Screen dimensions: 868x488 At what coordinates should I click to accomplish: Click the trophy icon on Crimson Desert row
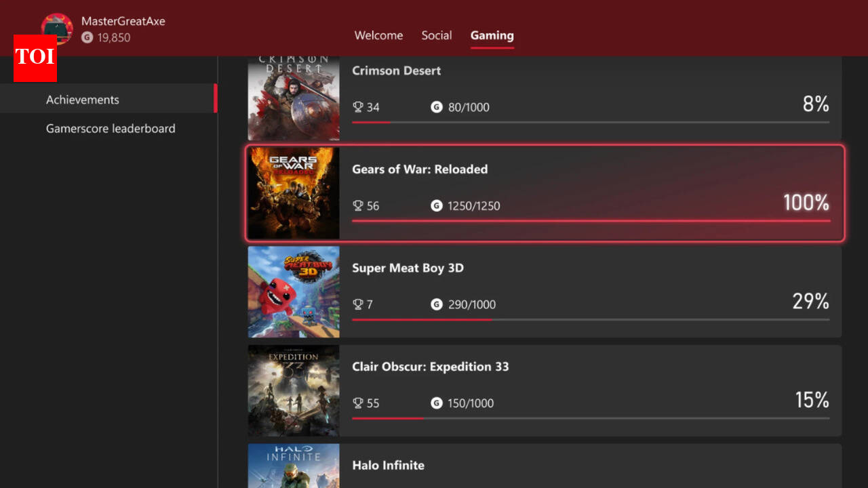tap(357, 107)
